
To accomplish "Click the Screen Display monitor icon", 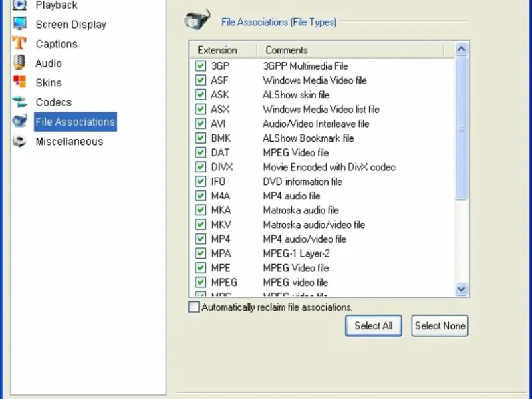I will tap(19, 24).
